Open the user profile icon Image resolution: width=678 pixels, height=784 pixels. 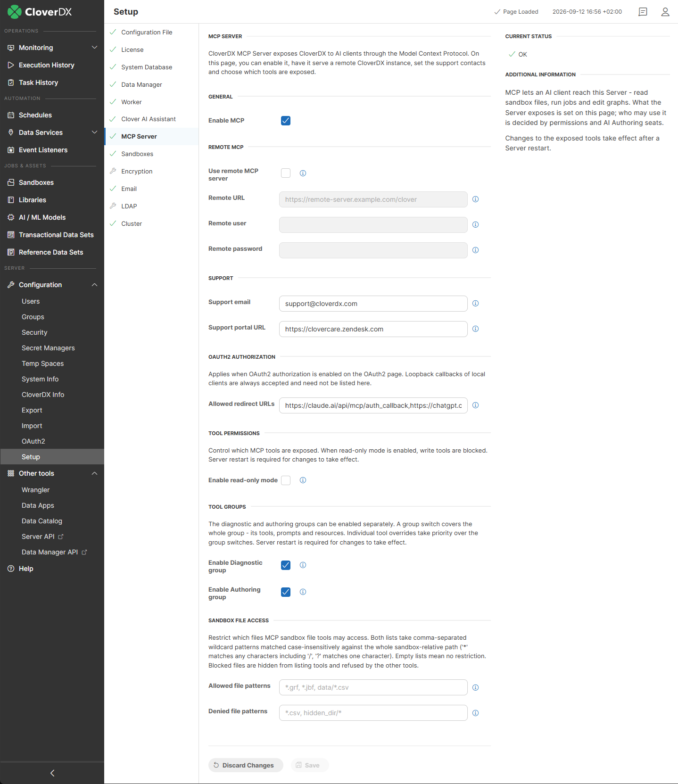click(665, 12)
